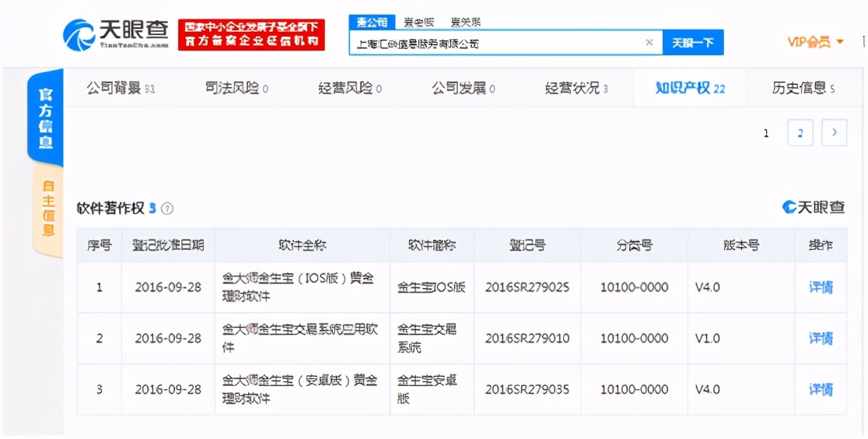
Task: Click the 序号 column header
Action: [x=99, y=245]
